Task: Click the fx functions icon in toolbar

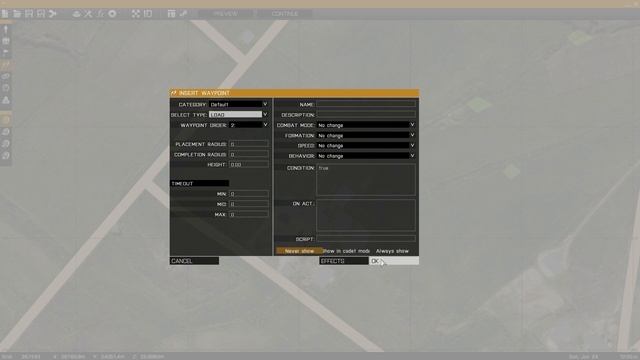Action: [x=100, y=13]
